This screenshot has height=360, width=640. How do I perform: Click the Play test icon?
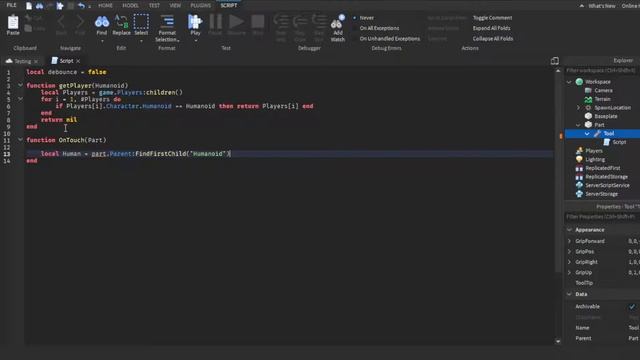click(195, 22)
